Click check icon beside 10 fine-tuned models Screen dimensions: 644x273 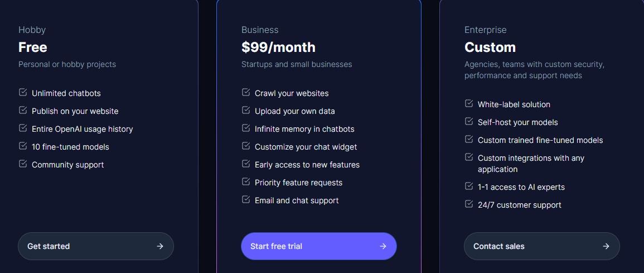(x=23, y=146)
